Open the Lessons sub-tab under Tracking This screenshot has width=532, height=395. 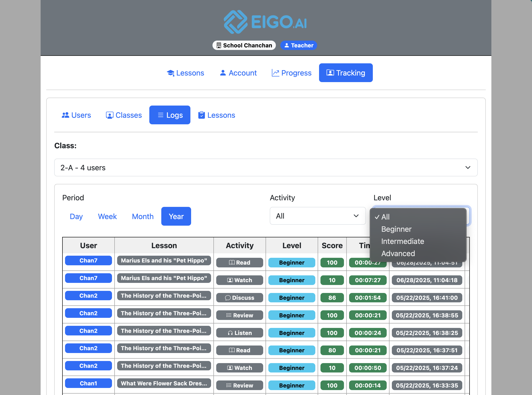click(217, 115)
